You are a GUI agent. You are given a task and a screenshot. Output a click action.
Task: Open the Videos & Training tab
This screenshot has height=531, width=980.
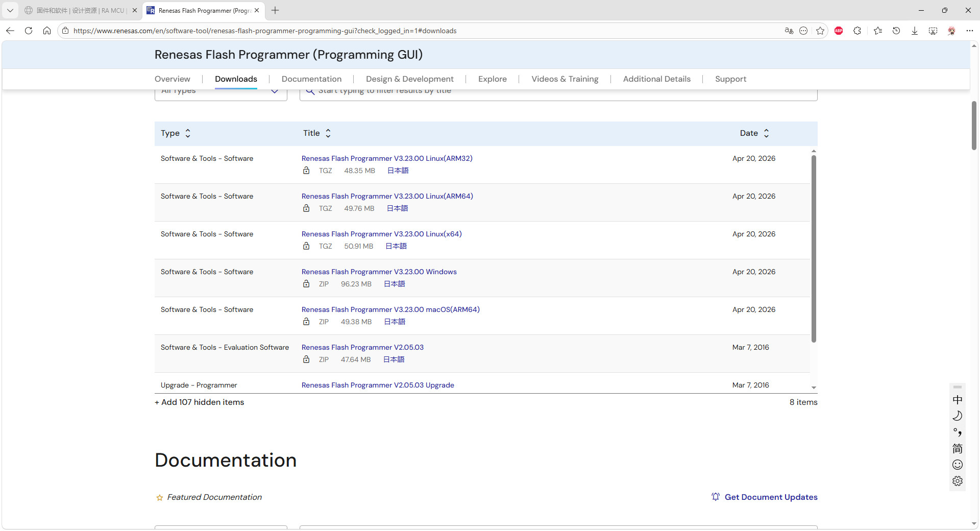(x=565, y=79)
